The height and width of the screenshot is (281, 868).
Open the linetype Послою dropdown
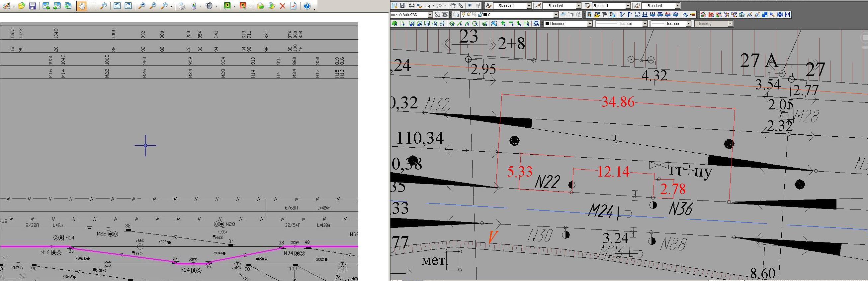coord(645,24)
